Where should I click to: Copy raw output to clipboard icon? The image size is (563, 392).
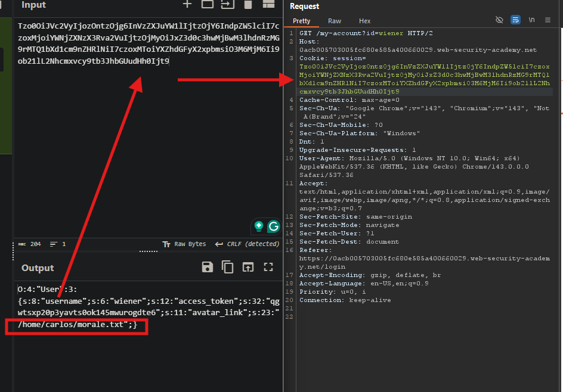[228, 267]
